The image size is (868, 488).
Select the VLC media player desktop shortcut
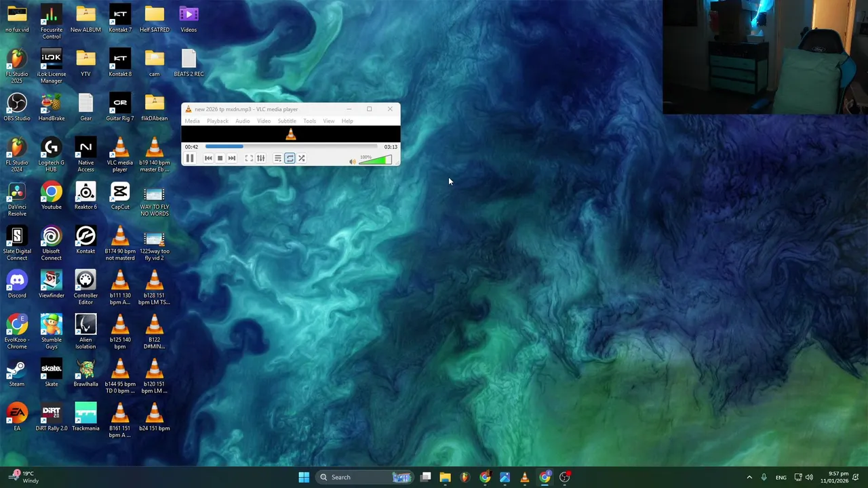tap(120, 155)
